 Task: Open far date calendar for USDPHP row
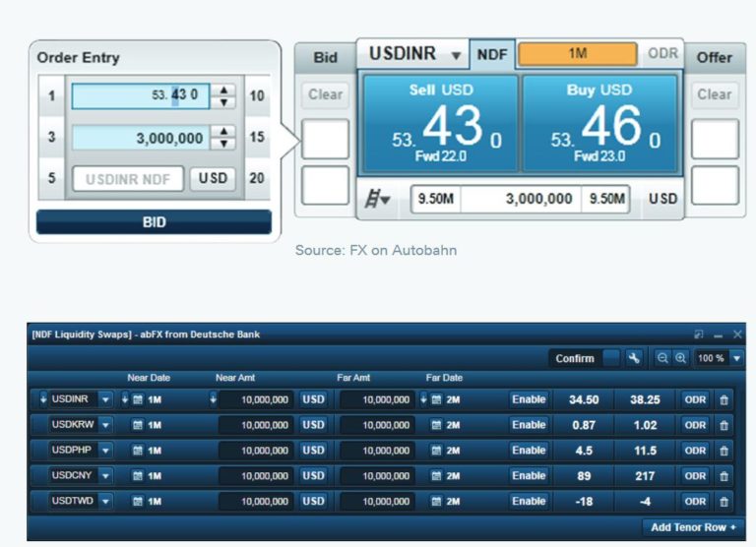(436, 451)
